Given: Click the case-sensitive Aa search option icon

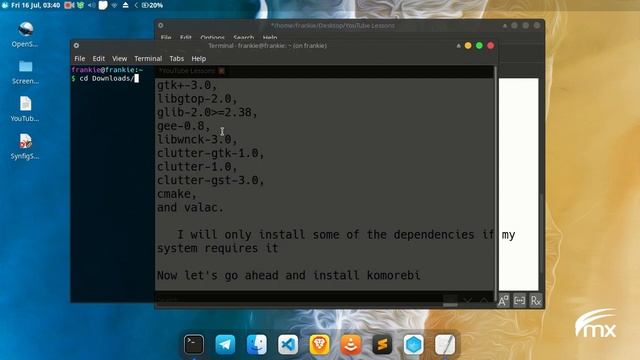Looking at the screenshot, I should click(x=503, y=301).
